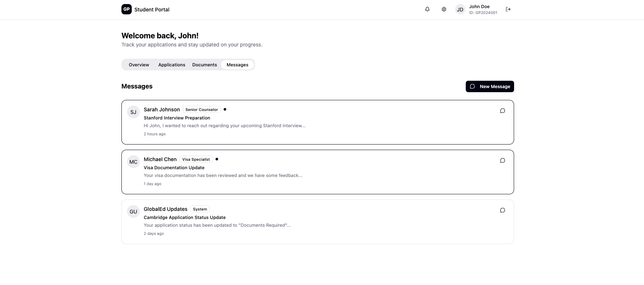The image size is (644, 285).
Task: Click the MC sender avatar
Action: click(x=133, y=162)
